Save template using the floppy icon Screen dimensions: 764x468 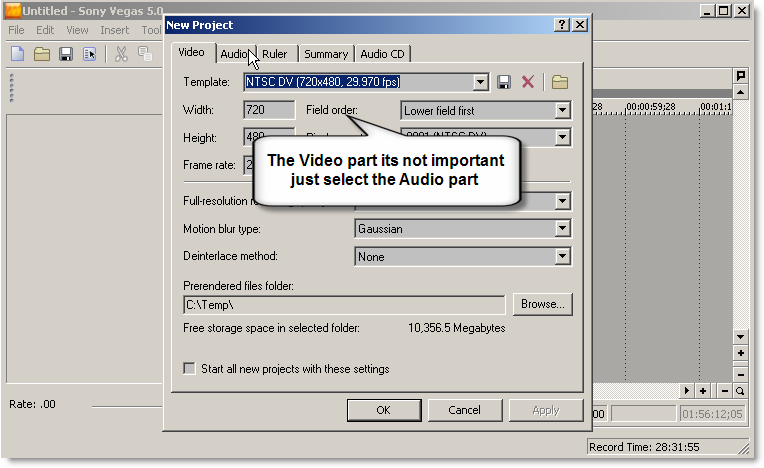point(504,82)
